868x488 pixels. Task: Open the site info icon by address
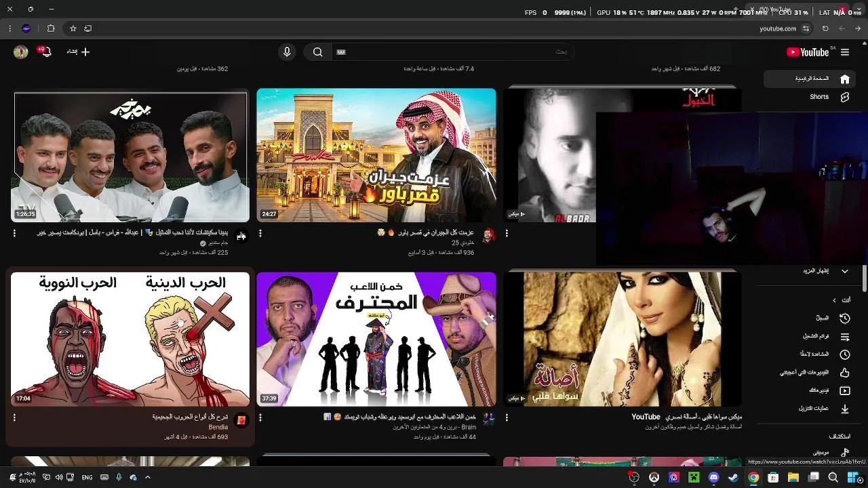pyautogui.click(x=806, y=28)
